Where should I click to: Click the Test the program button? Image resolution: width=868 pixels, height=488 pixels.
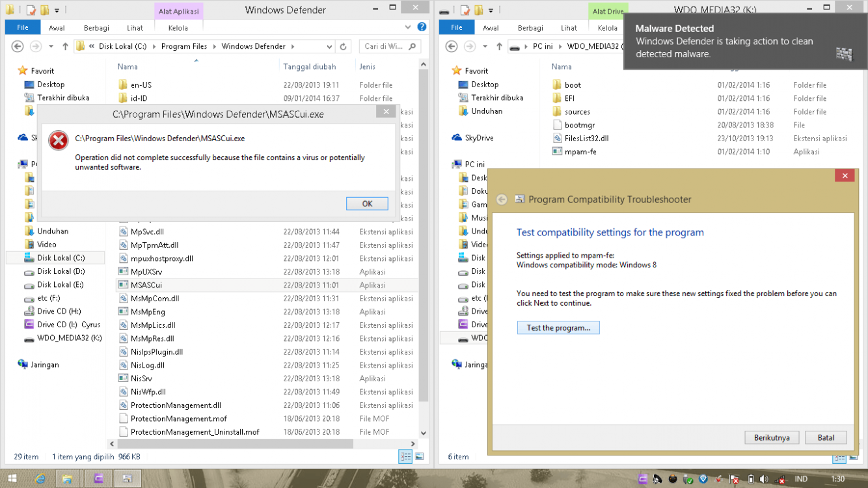(x=558, y=328)
